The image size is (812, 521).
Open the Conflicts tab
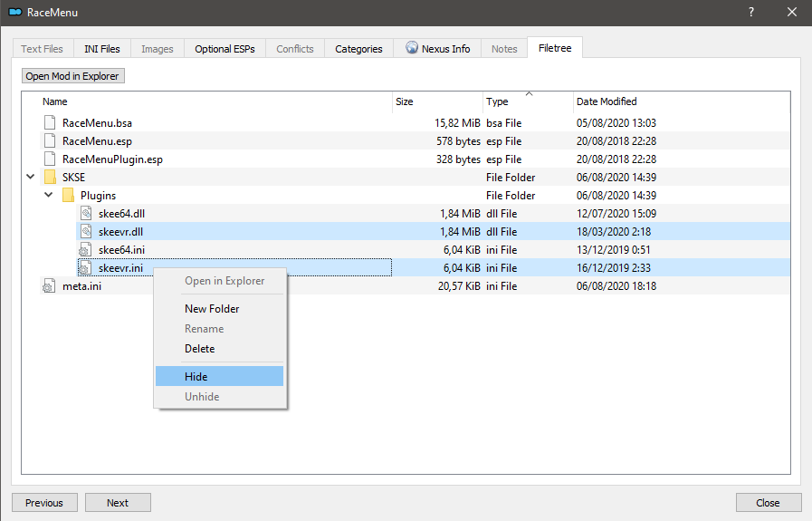click(x=295, y=49)
